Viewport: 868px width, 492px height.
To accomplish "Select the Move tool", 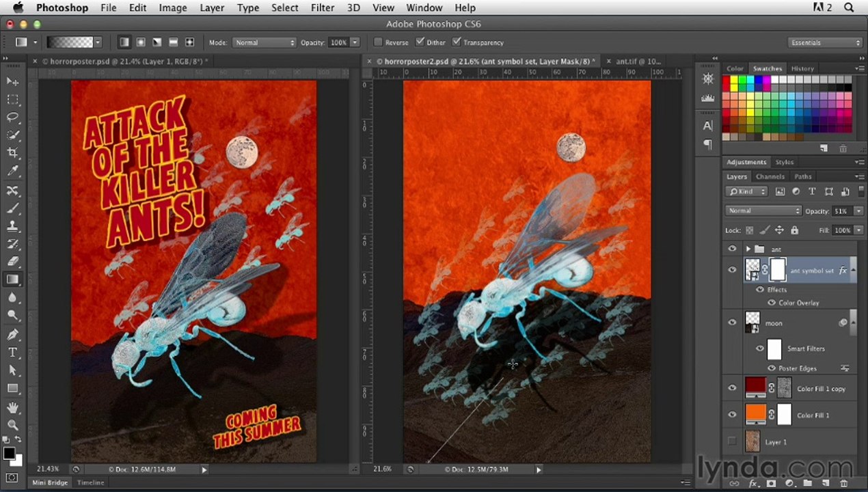I will [12, 81].
